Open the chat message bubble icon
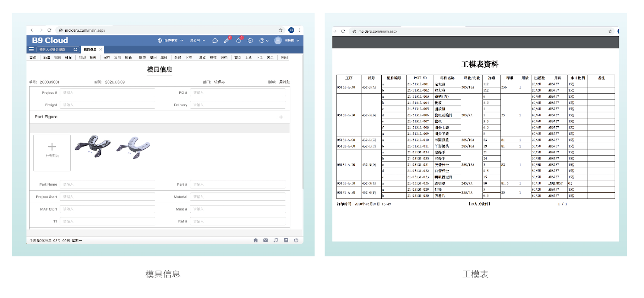Viewport: 644px width, 298px height. (x=215, y=41)
